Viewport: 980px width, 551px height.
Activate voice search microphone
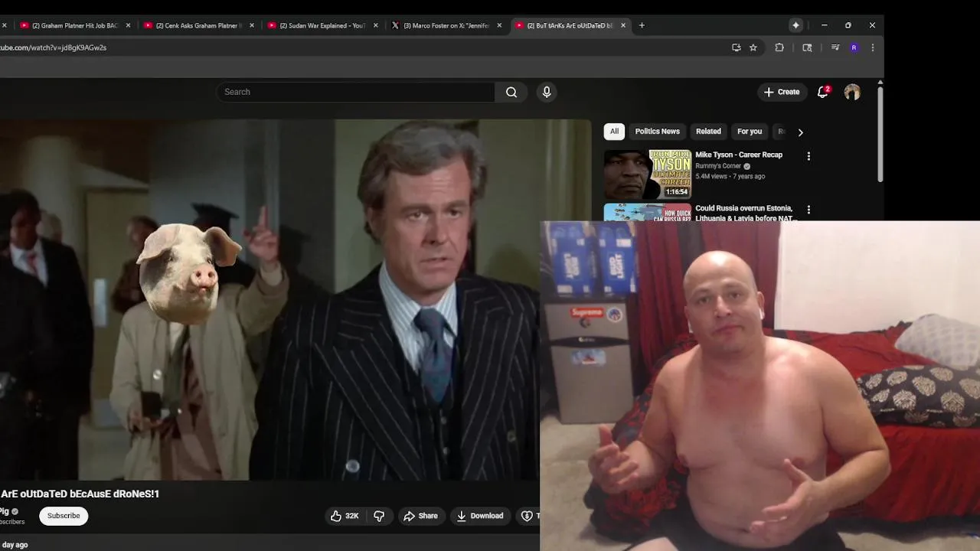(547, 92)
